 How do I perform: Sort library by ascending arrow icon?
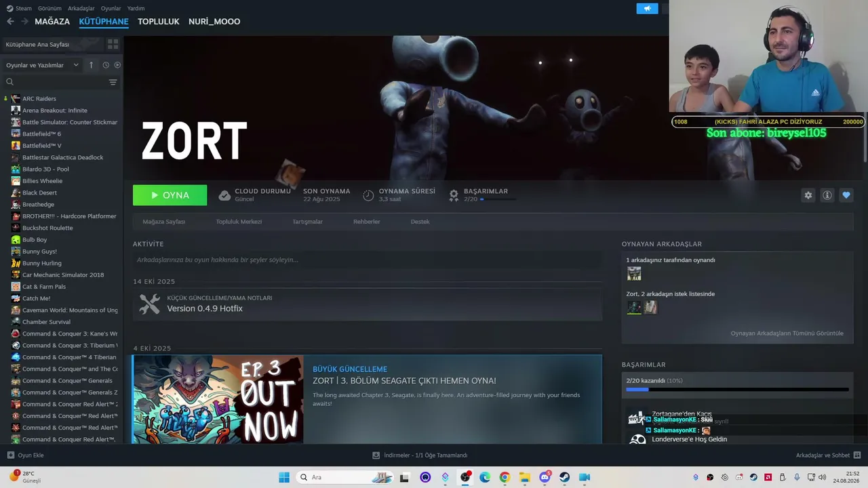coord(91,65)
